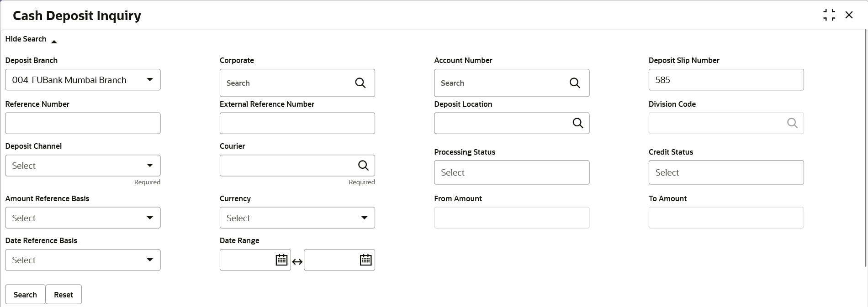Exit fullscreen with the collapse icon
The height and width of the screenshot is (307, 868).
[829, 15]
